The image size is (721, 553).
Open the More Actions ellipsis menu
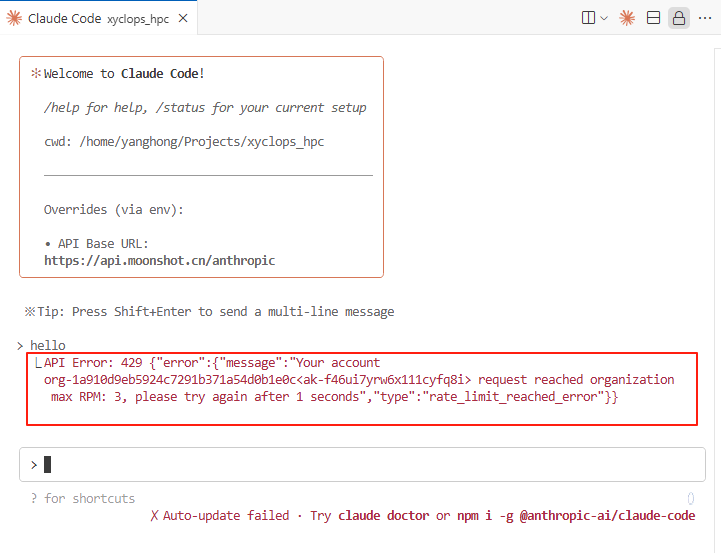point(704,18)
